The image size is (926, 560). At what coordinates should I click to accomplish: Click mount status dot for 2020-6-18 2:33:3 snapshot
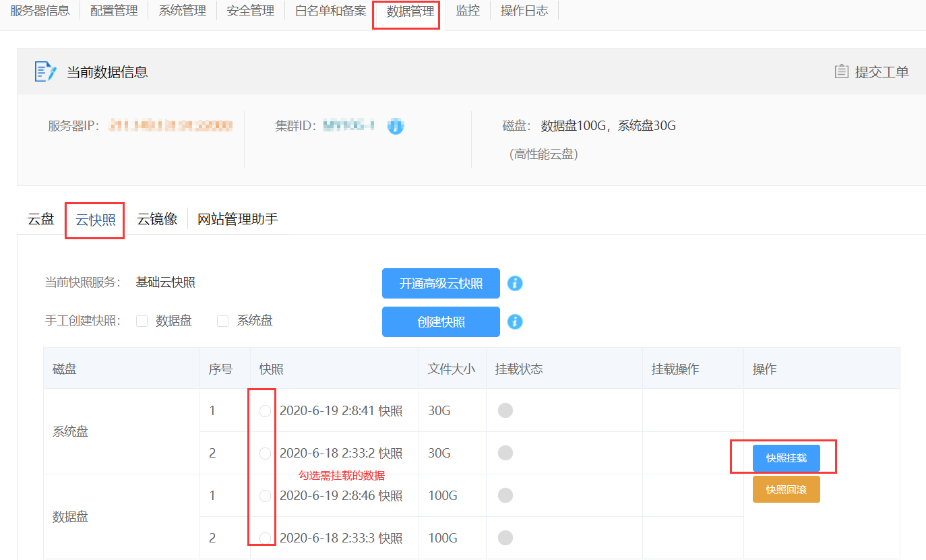click(505, 538)
